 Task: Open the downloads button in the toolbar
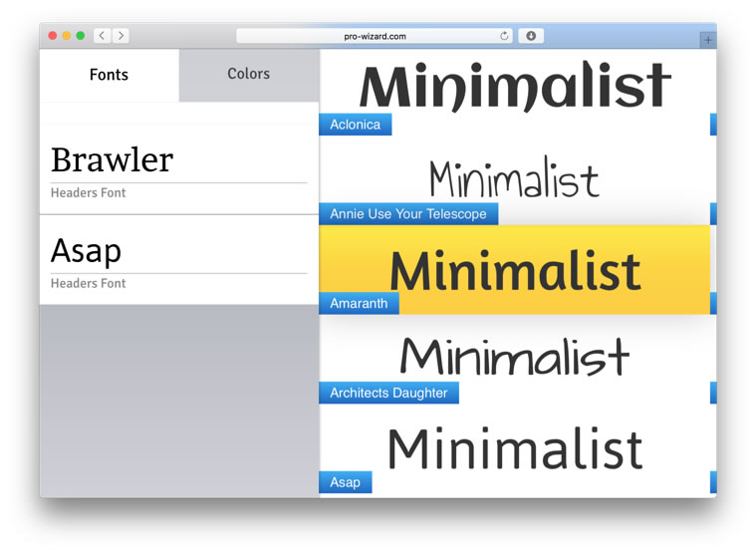click(x=531, y=36)
